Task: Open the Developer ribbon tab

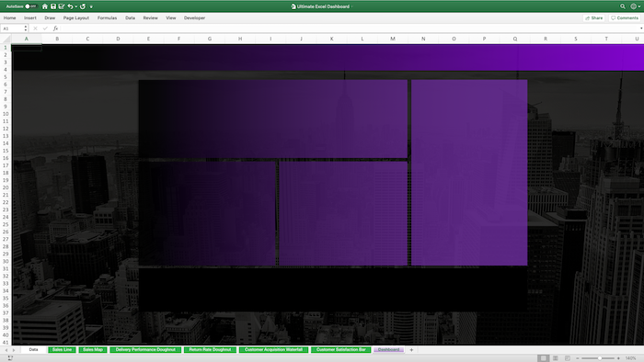Action: (194, 18)
